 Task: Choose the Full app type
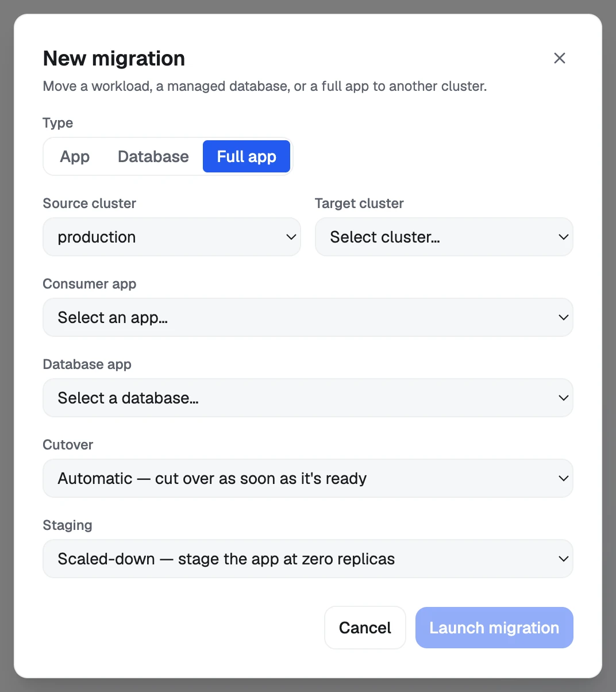tap(247, 156)
